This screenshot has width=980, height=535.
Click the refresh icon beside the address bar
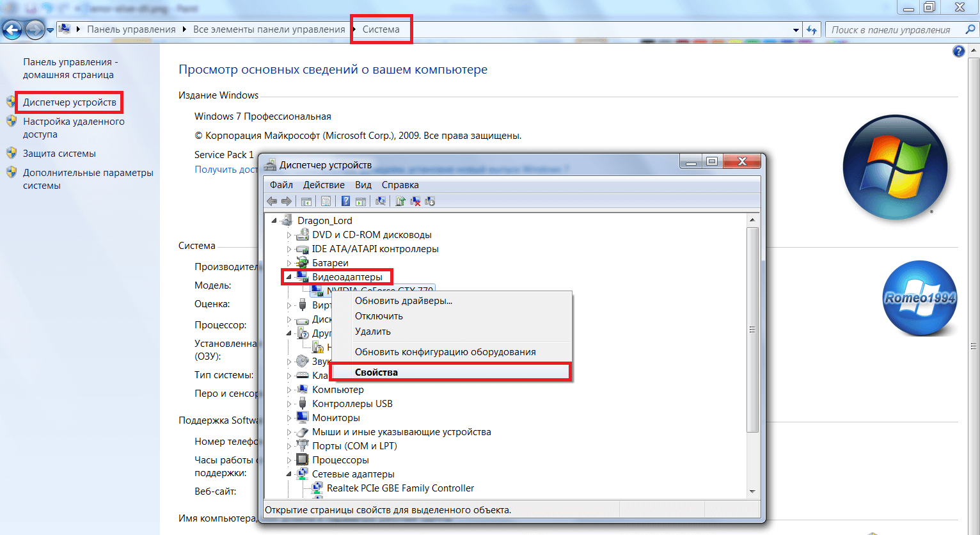[x=812, y=30]
